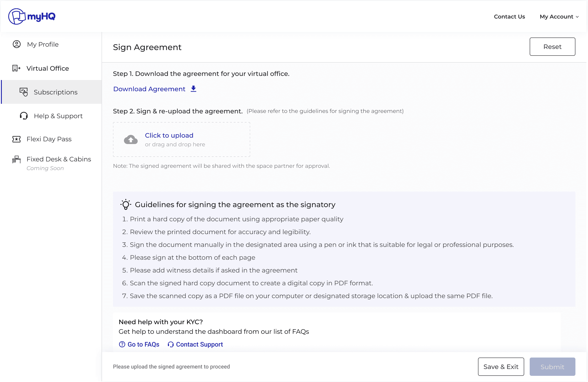Select Flexi Day Pass in sidebar
The width and height of the screenshot is (588, 382).
point(49,139)
